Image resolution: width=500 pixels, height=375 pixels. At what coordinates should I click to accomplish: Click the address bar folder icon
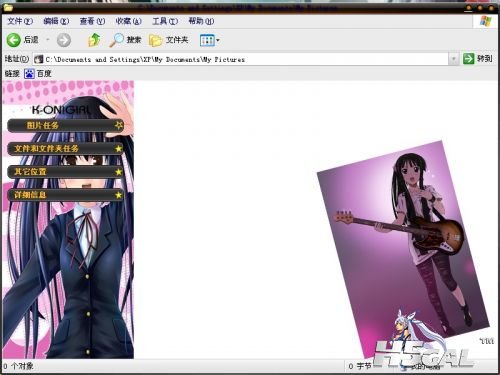pyautogui.click(x=39, y=59)
